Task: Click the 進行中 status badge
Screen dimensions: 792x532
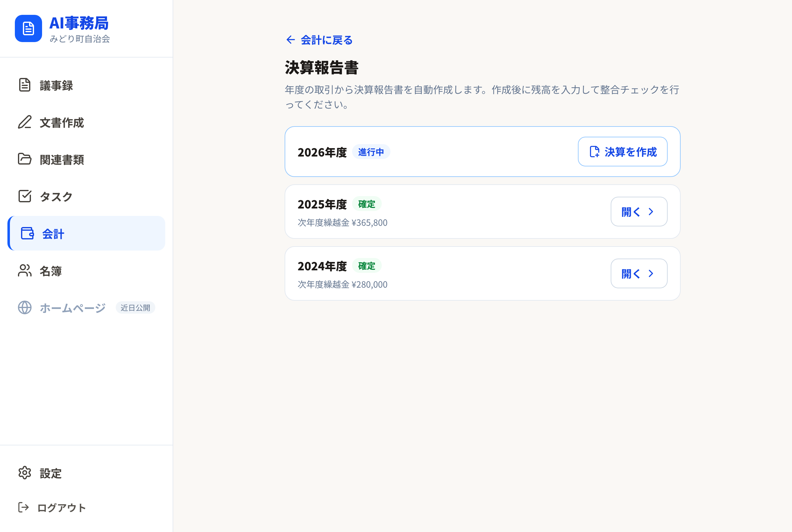Action: tap(371, 152)
